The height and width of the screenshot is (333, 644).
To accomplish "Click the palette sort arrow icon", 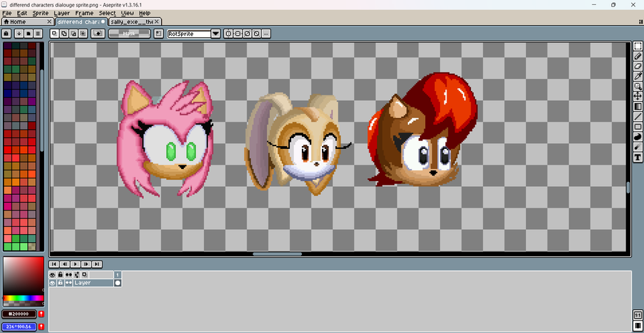I will (19, 33).
